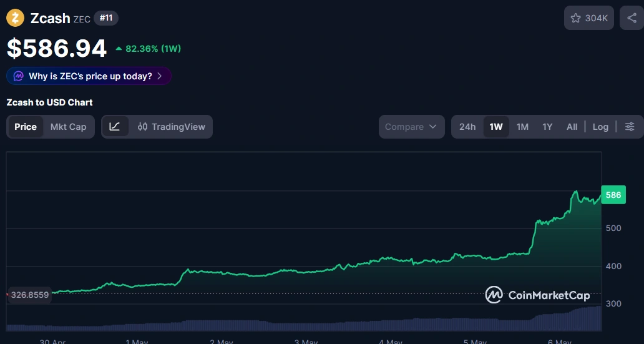
Task: Click the 500 y-axis label
Action: tap(613, 228)
